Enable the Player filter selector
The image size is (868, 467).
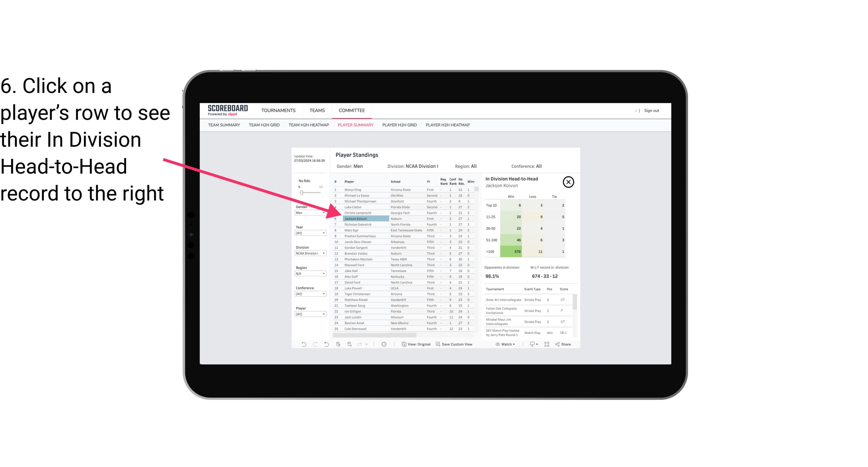coord(311,314)
